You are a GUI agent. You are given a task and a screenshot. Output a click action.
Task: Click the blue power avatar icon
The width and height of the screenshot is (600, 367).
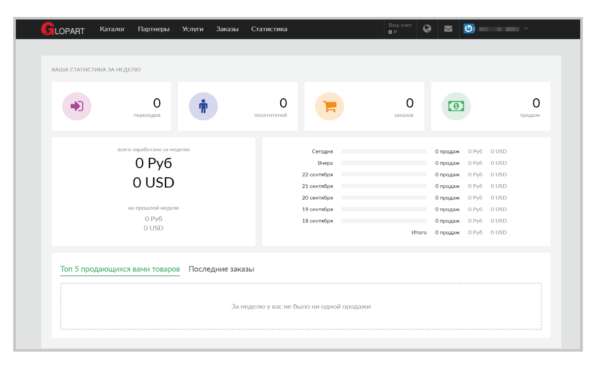(x=469, y=29)
